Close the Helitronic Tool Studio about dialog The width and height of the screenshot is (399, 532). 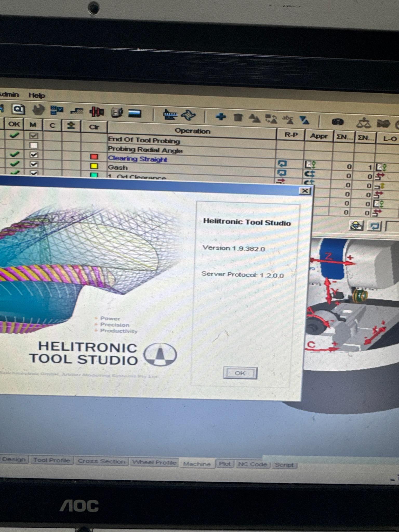pos(305,191)
